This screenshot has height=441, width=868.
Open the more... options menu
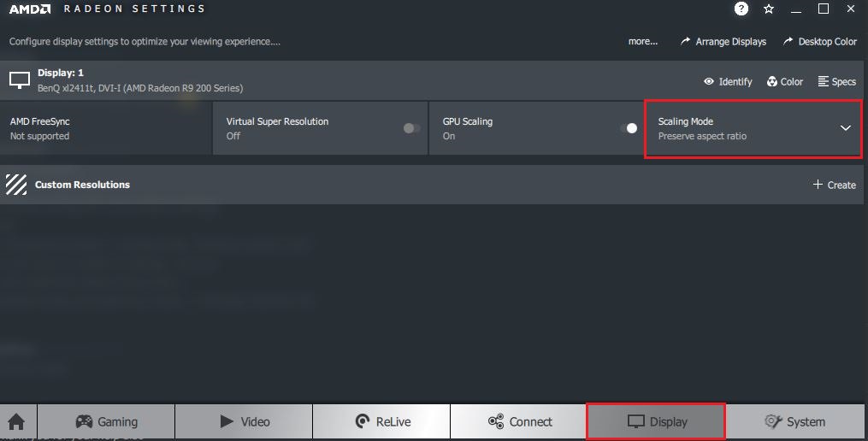click(x=642, y=41)
